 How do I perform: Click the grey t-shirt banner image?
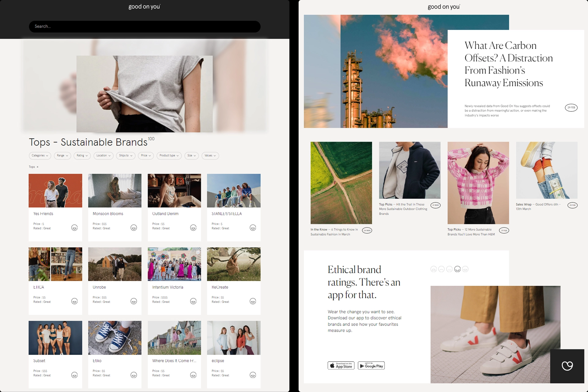145,94
